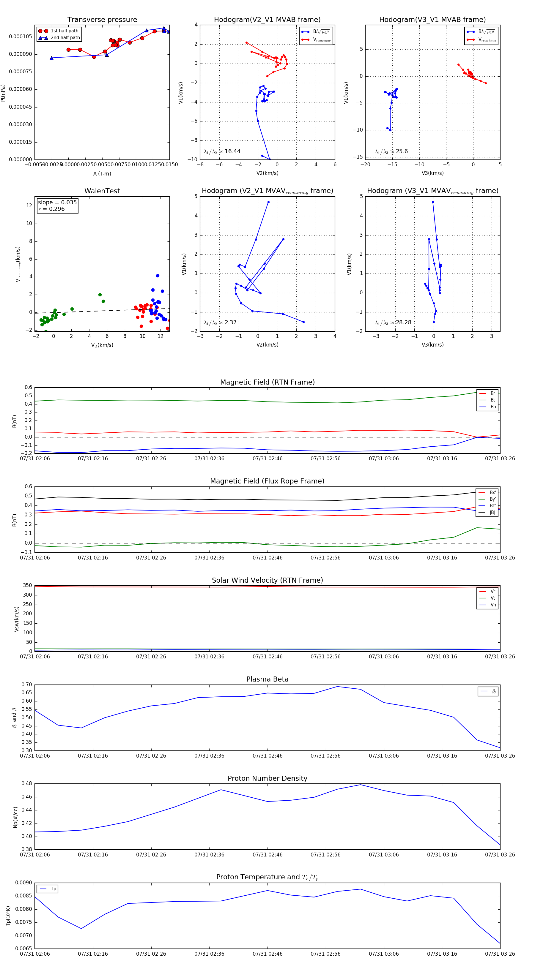Select the "|B|" legend entry
The height and width of the screenshot is (980, 535).
[487, 513]
